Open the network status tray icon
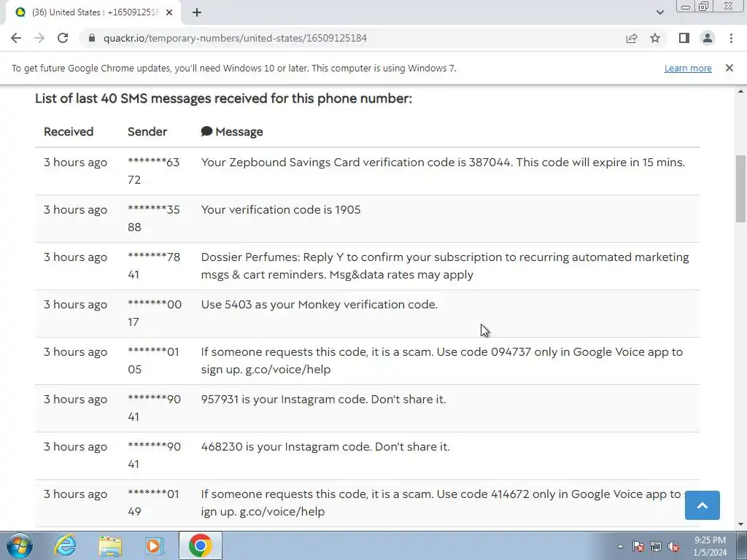The height and width of the screenshot is (560, 747). point(656,546)
